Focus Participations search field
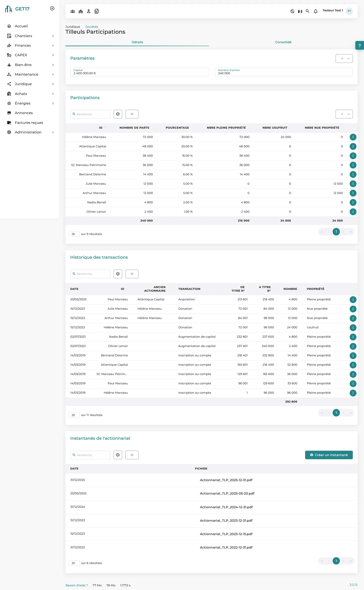364x590 pixels. point(90,114)
